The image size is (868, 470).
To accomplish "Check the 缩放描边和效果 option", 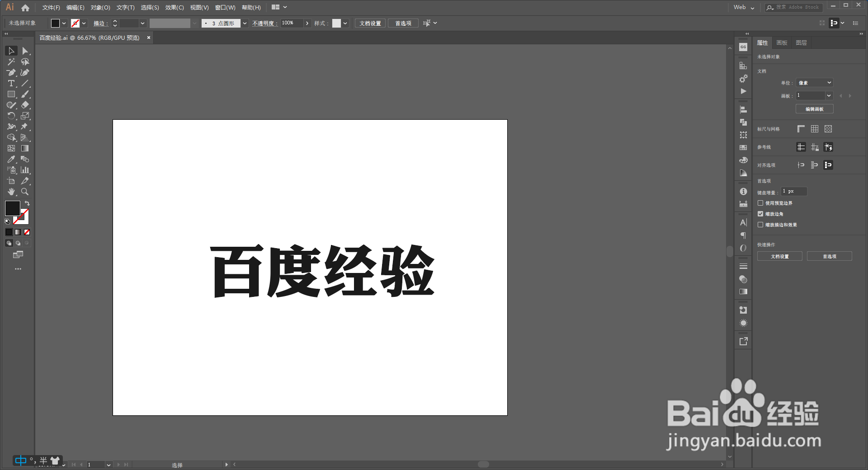I will (x=760, y=225).
